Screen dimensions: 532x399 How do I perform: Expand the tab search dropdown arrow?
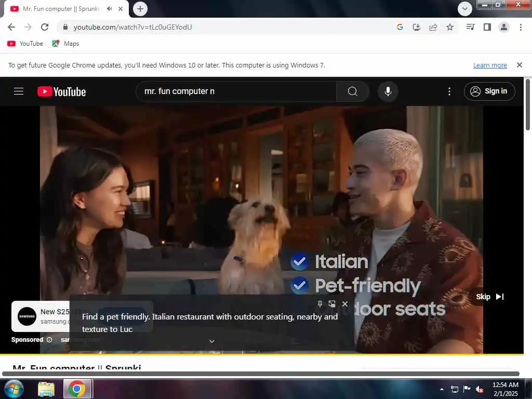coord(465,9)
